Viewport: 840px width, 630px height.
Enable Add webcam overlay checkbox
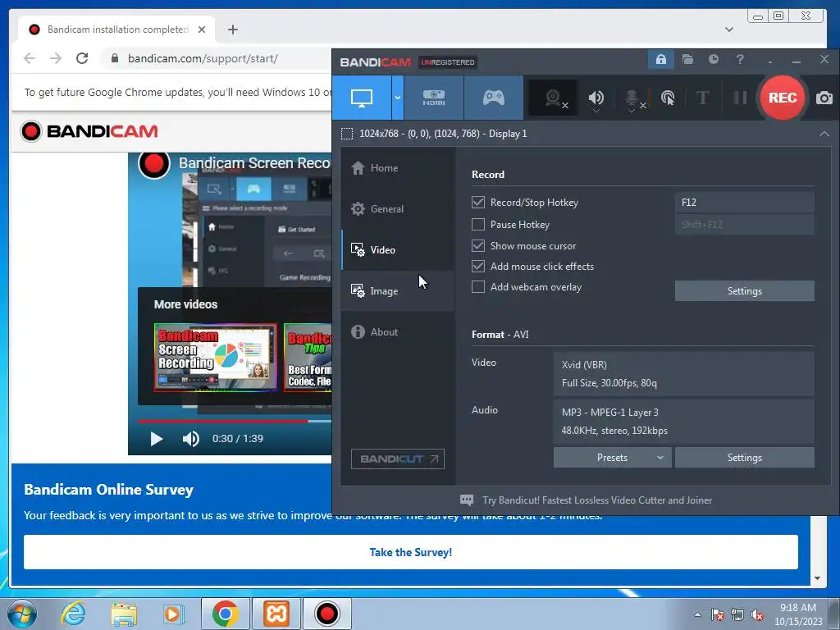(x=478, y=286)
